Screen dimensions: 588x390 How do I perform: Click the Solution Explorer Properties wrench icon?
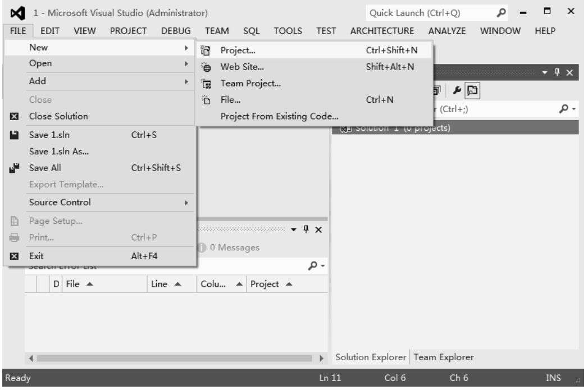(x=457, y=90)
